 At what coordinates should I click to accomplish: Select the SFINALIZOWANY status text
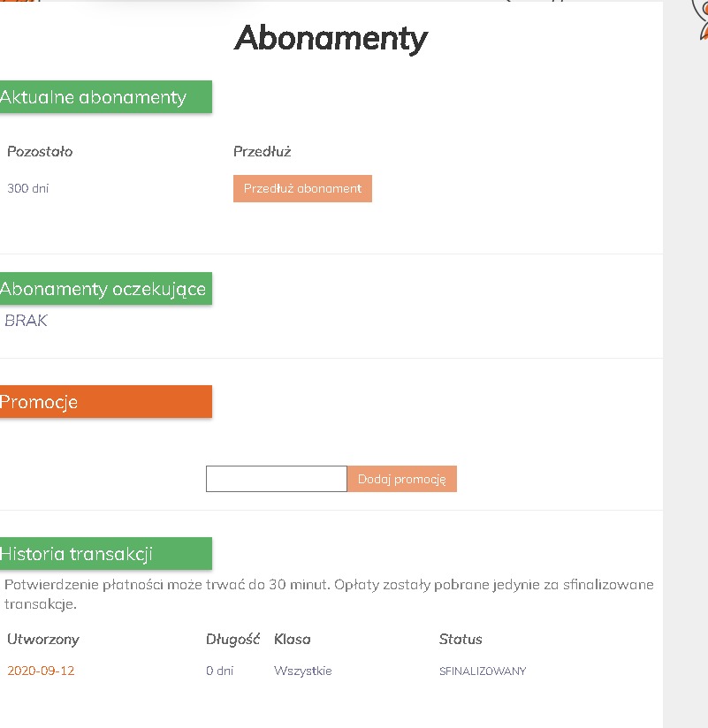[x=483, y=671]
